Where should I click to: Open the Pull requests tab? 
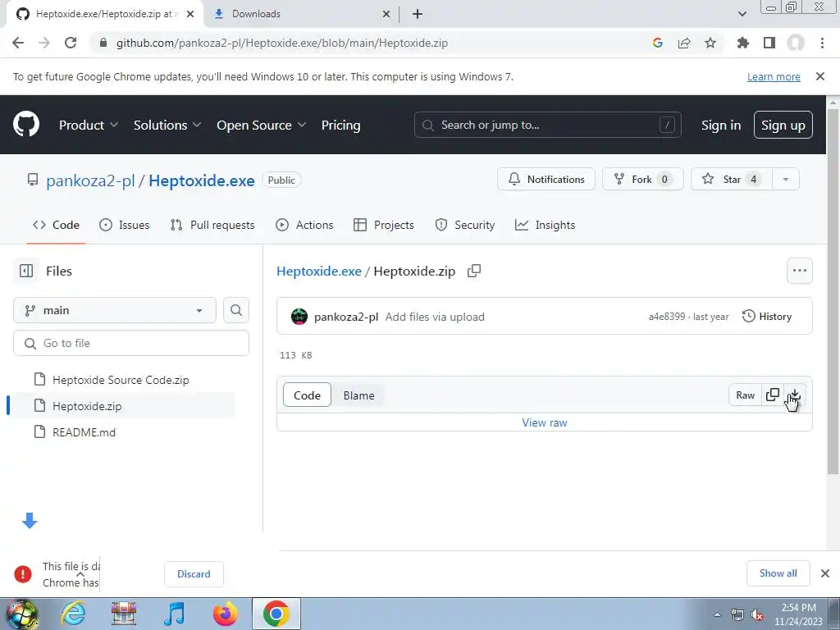212,225
